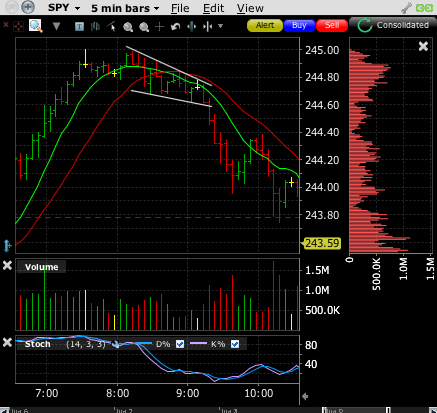Click the purple K% line color swatch
The width and height of the screenshot is (437, 413).
click(x=198, y=343)
